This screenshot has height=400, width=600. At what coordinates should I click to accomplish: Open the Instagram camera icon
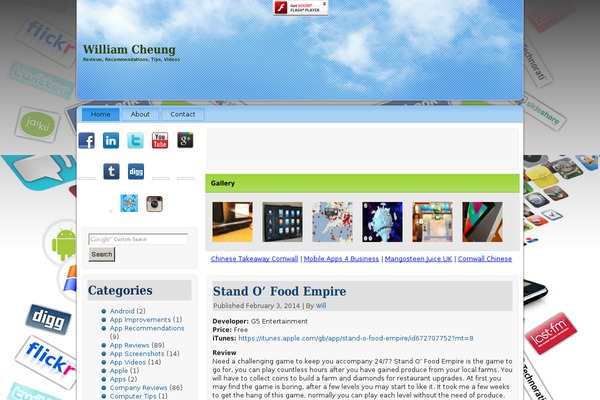coord(155,204)
